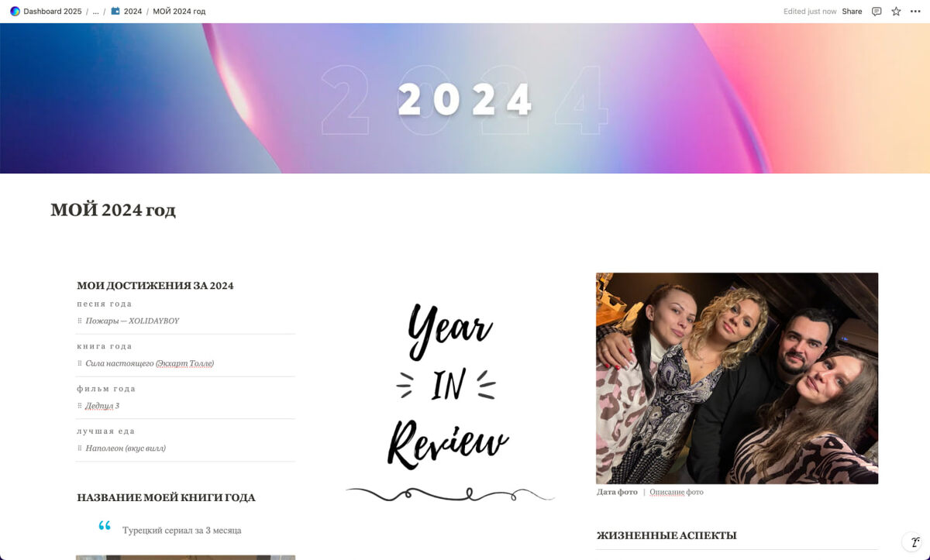Click the Описание фото caption text

(677, 492)
